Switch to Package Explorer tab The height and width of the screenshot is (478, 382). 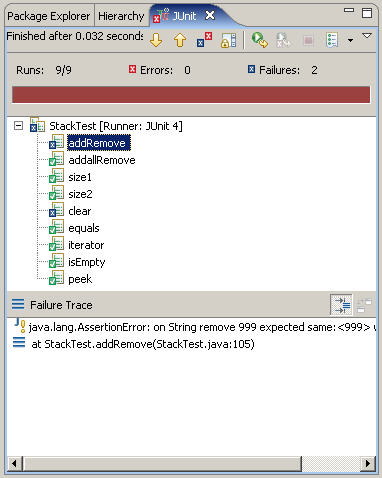tap(49, 16)
